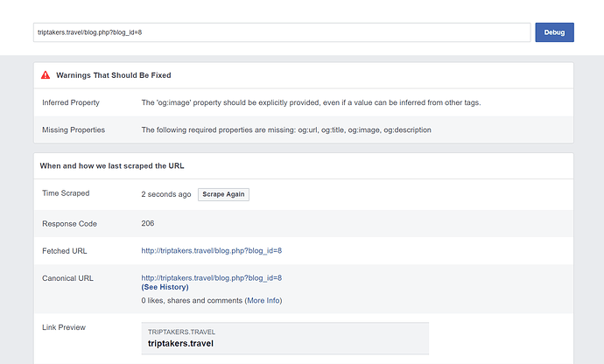The height and width of the screenshot is (364, 604).
Task: Click the 'When and how we last scraped' heading
Action: (x=112, y=166)
